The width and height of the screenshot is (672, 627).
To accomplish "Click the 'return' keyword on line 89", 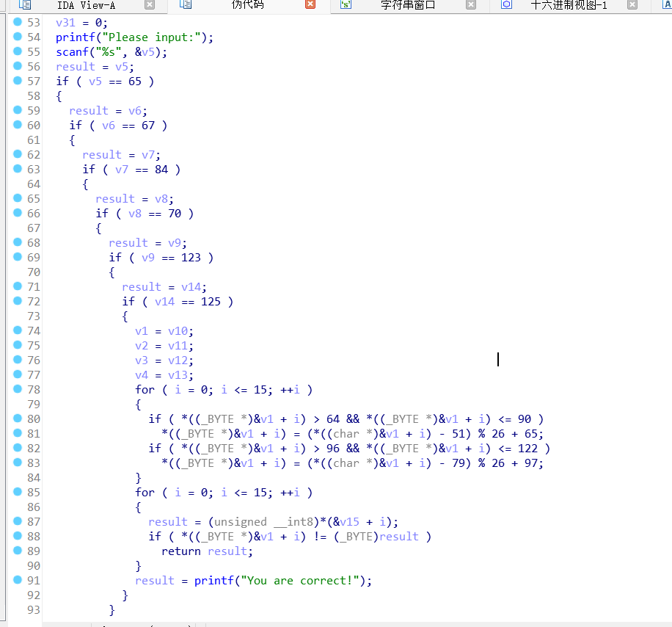I will tap(181, 551).
